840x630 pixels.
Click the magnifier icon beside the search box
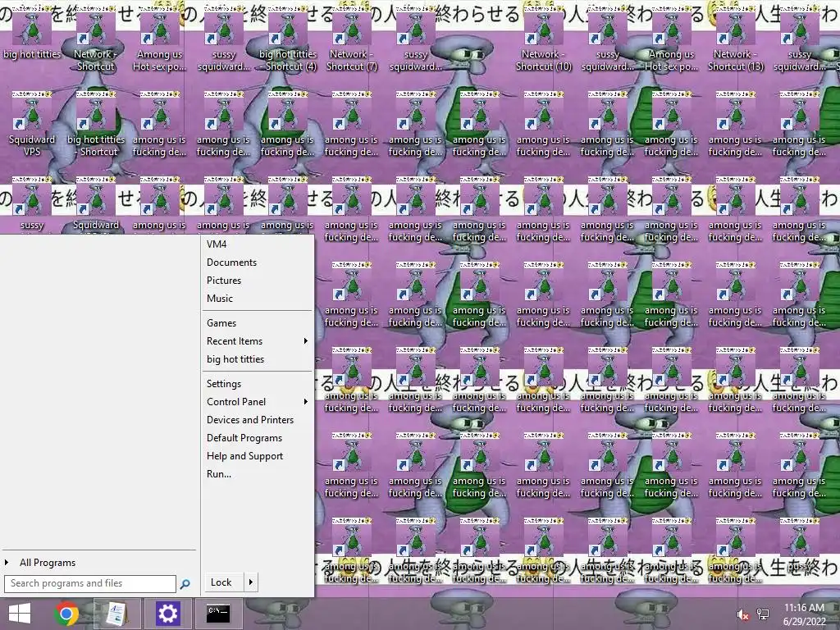(x=185, y=584)
